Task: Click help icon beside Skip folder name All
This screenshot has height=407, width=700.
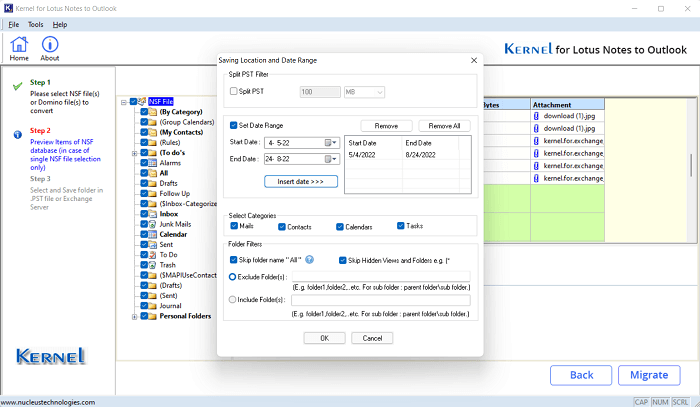Action: click(309, 260)
